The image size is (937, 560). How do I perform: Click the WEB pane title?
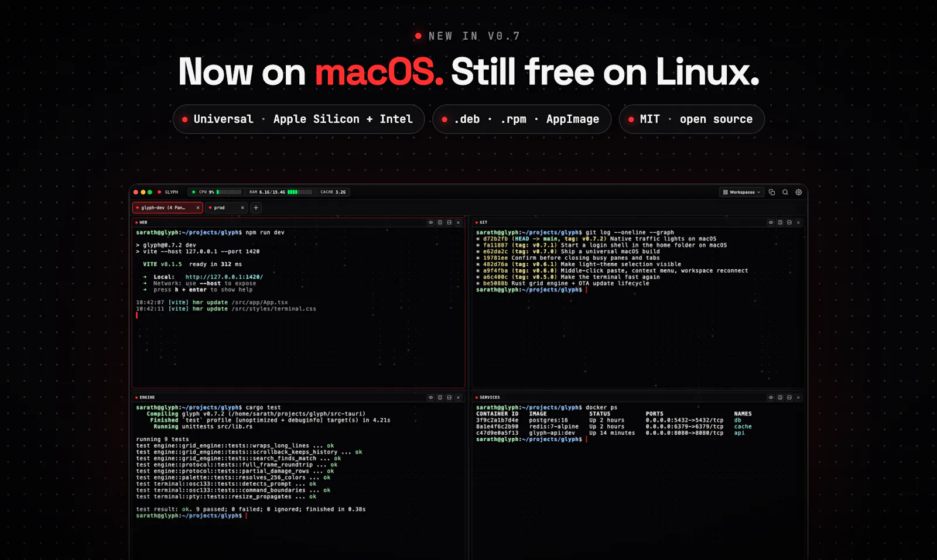pyautogui.click(x=143, y=222)
